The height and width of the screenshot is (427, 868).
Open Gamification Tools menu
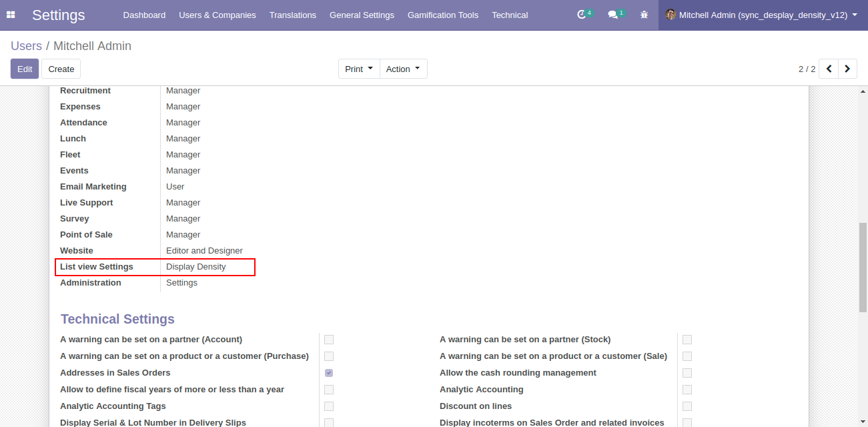443,15
